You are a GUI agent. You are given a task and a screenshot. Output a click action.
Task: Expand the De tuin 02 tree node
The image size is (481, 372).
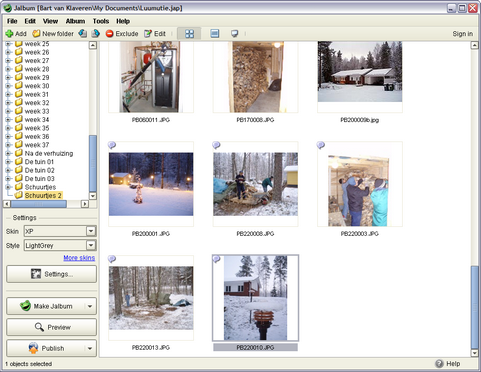pyautogui.click(x=8, y=170)
